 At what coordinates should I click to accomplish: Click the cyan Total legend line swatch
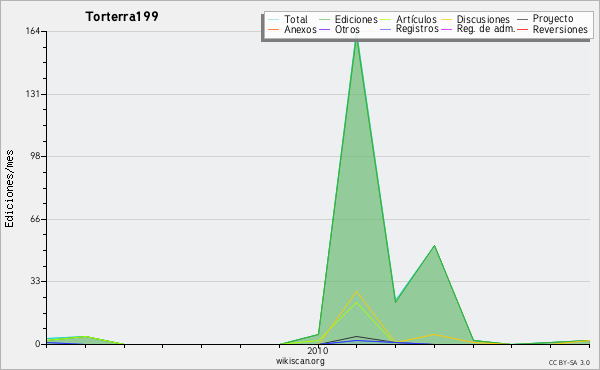(274, 19)
